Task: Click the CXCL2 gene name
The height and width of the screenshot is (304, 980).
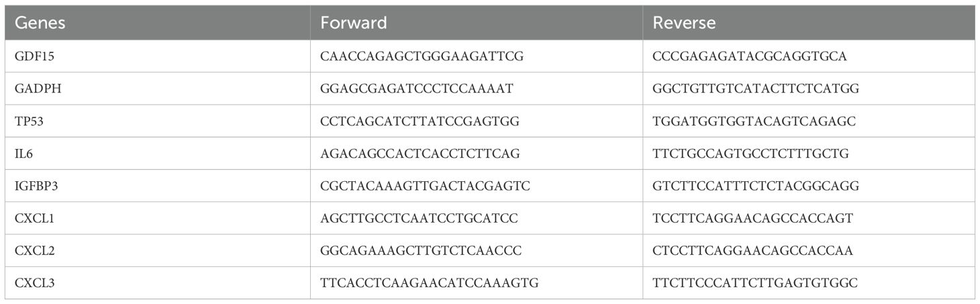Action: tap(34, 251)
